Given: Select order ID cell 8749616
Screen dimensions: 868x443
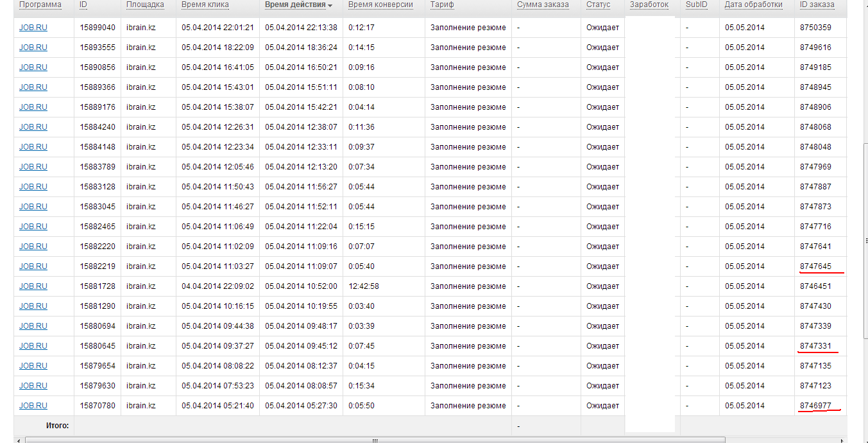Looking at the screenshot, I should (x=815, y=48).
